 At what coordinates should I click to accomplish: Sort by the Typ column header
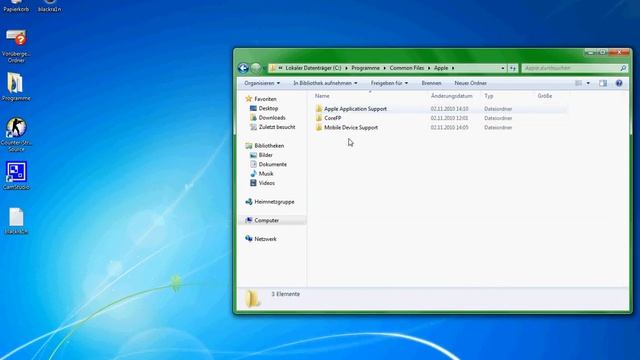point(489,96)
